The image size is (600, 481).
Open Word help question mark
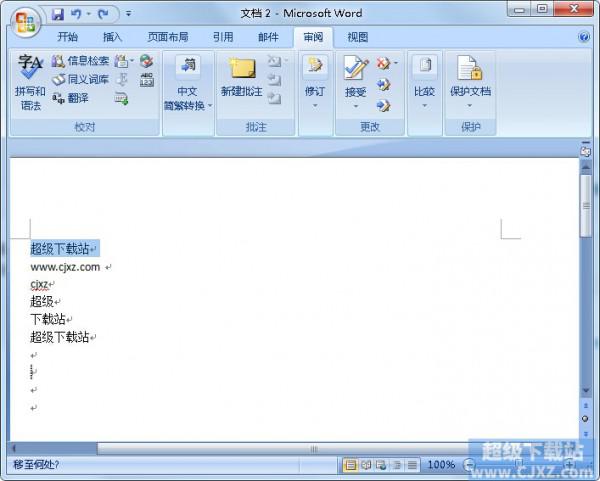click(584, 37)
